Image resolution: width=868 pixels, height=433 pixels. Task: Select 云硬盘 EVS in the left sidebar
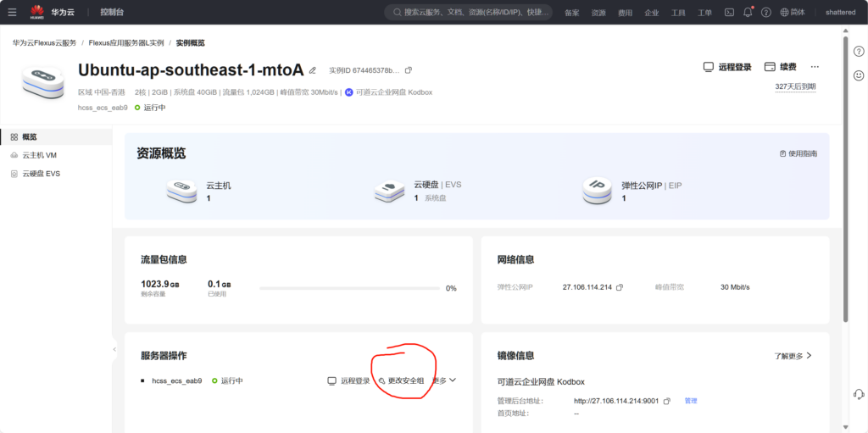[x=41, y=174]
